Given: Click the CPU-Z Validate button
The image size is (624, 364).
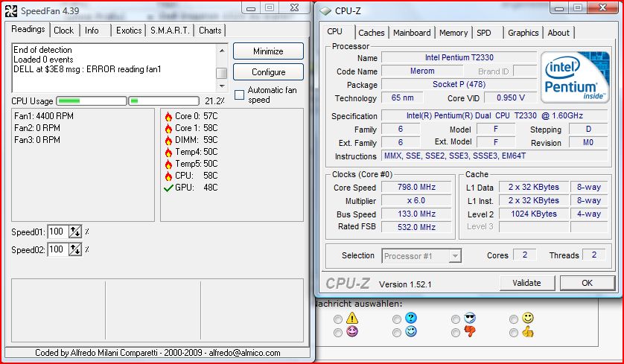Looking at the screenshot, I should click(526, 283).
